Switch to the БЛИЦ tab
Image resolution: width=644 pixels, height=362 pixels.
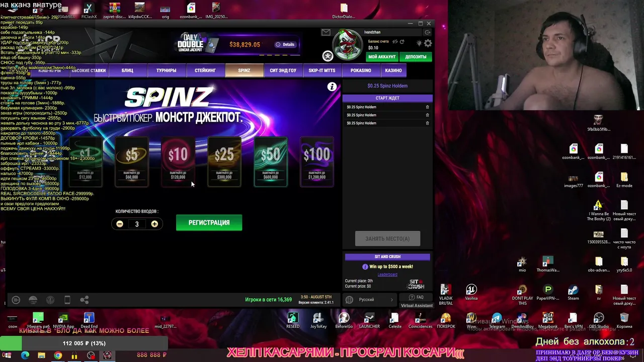[x=127, y=70]
